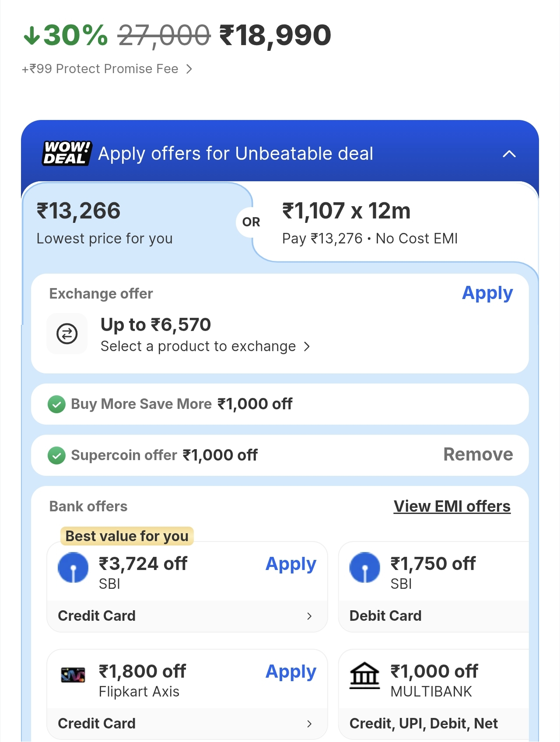The image size is (560, 742).
Task: Toggle the Buy More Save More checkmark
Action: [x=56, y=404]
